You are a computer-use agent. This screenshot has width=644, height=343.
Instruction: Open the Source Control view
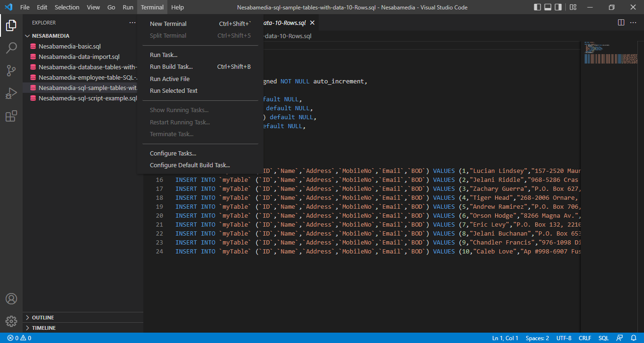click(11, 71)
